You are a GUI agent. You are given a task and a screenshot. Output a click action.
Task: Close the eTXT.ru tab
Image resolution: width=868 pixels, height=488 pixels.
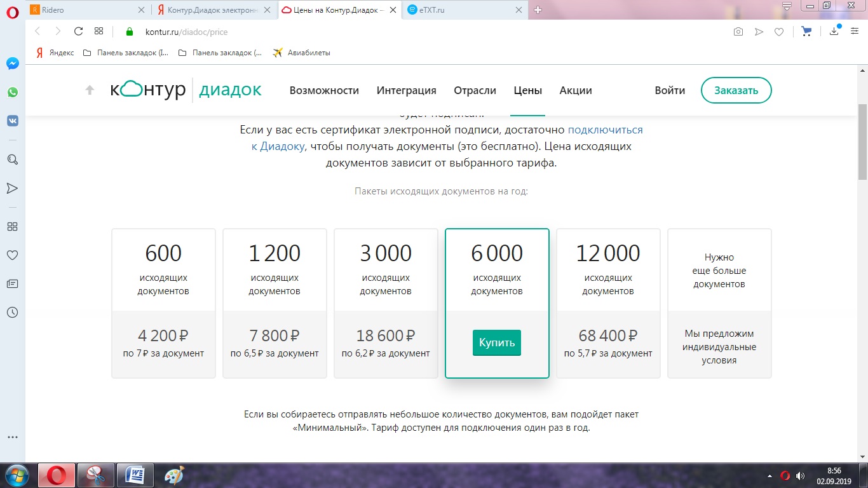tap(519, 10)
